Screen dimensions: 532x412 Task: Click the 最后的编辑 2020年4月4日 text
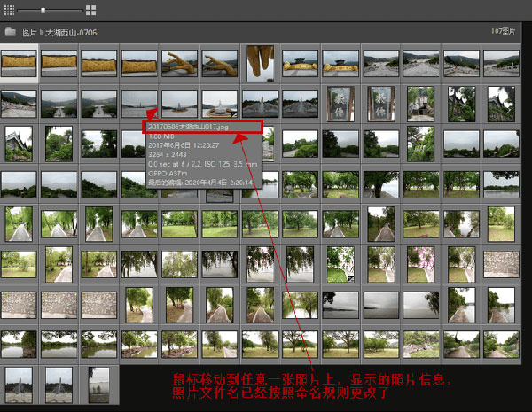click(200, 183)
